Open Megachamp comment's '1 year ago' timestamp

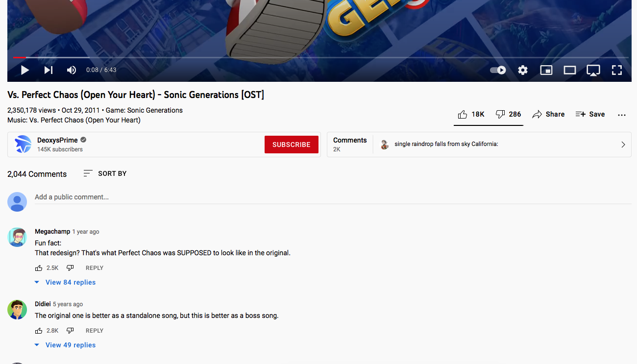click(86, 232)
